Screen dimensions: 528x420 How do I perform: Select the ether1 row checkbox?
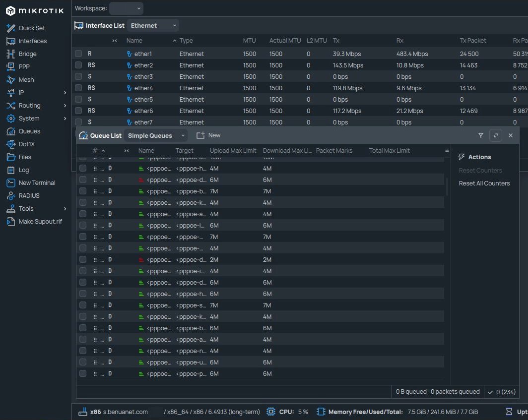[78, 54]
